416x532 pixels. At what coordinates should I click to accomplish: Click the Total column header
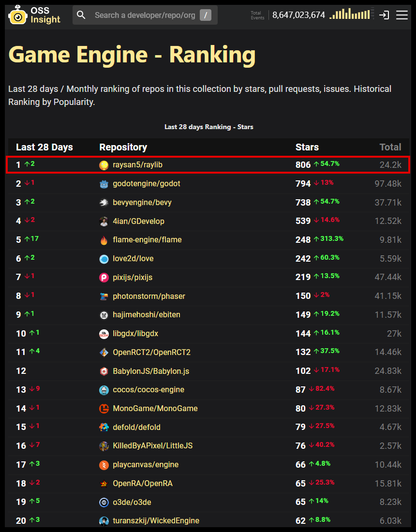pyautogui.click(x=390, y=147)
